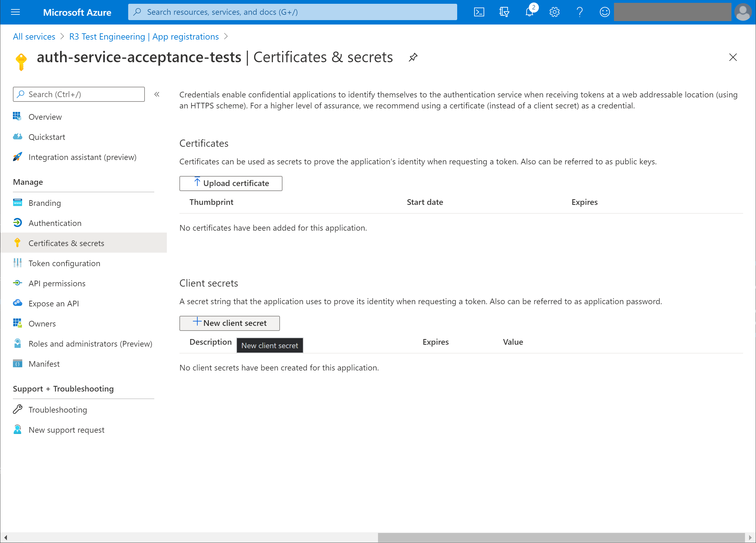The image size is (756, 543).
Task: Click the Value column header
Action: tap(513, 342)
